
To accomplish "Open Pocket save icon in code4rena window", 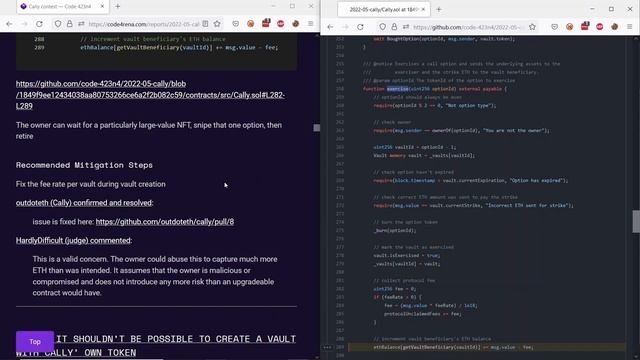I will tap(236, 24).
